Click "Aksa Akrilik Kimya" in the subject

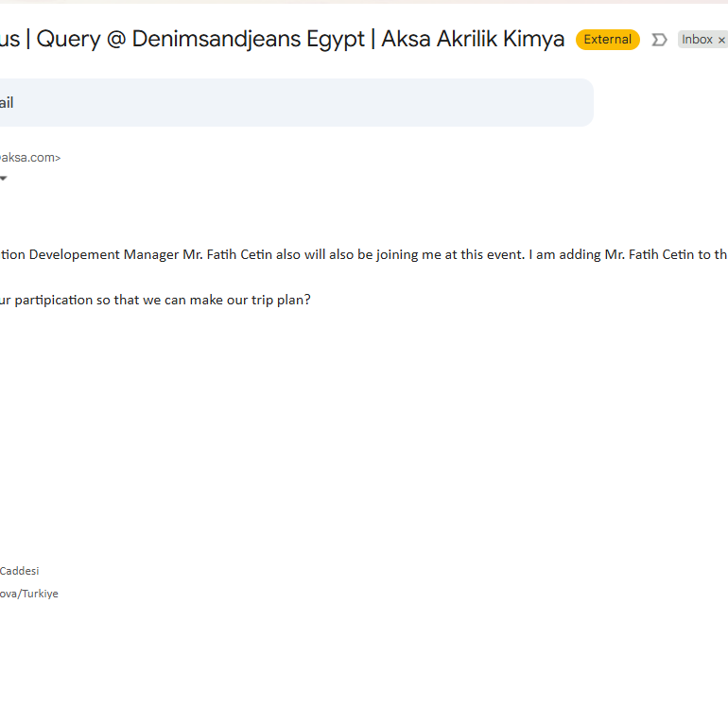473,40
